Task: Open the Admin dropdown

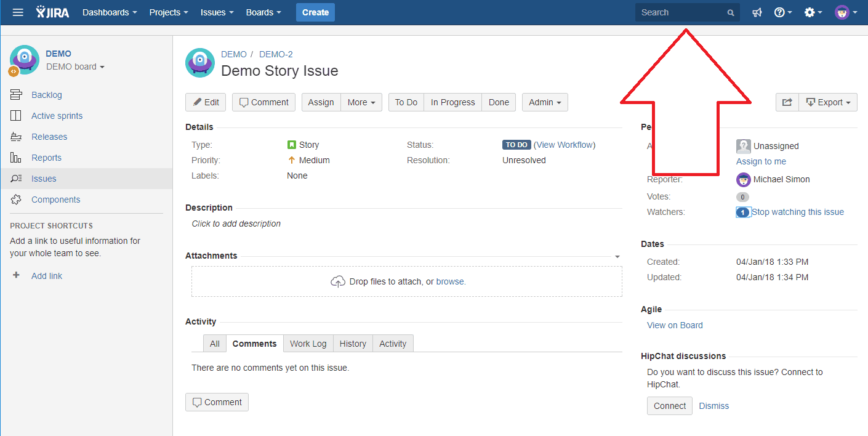Action: (544, 102)
